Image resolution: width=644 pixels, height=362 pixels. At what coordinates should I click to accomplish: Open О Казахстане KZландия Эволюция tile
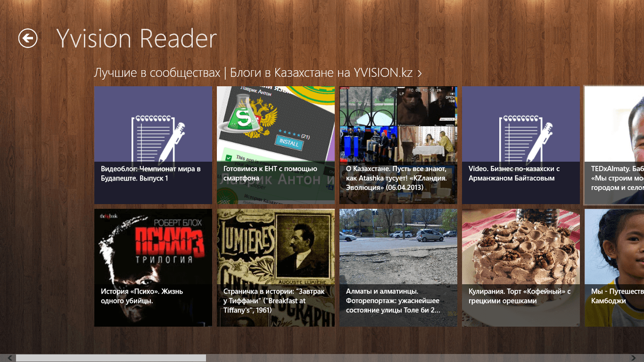click(398, 145)
